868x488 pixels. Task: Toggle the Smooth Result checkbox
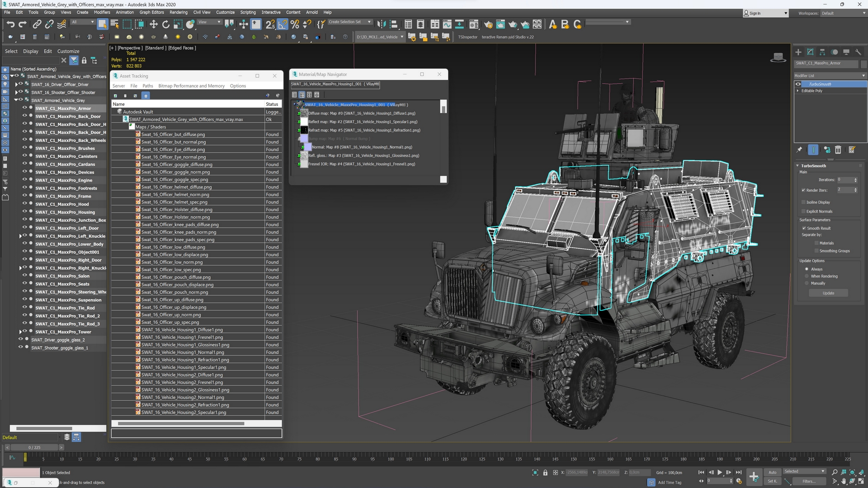point(804,229)
